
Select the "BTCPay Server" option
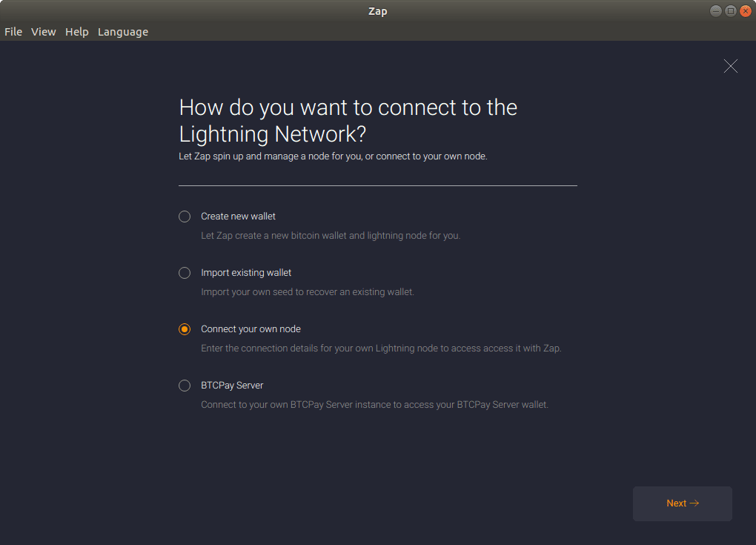(x=184, y=385)
